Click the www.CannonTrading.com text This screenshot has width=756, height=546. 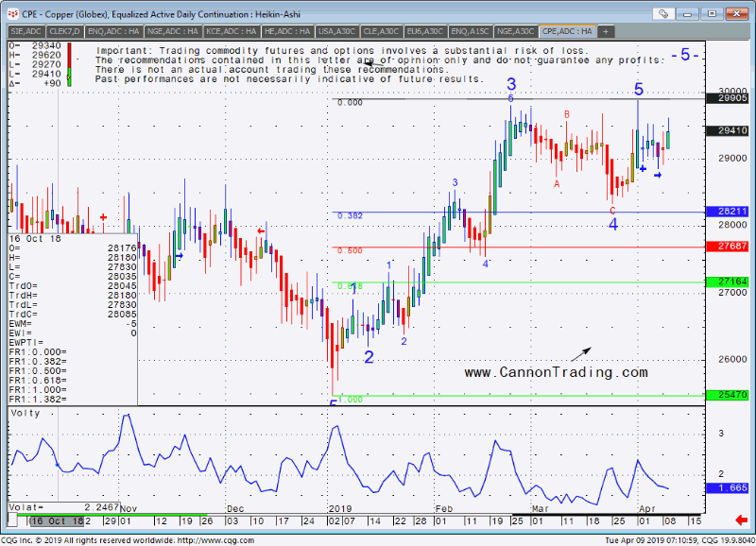[556, 373]
